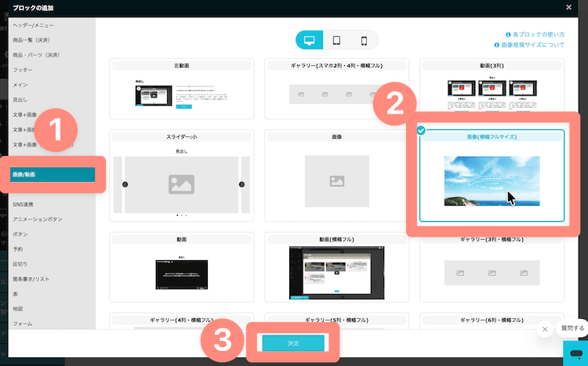Choose ギャラリー(3列・横幅フル) block
588x366 pixels.
click(492, 268)
